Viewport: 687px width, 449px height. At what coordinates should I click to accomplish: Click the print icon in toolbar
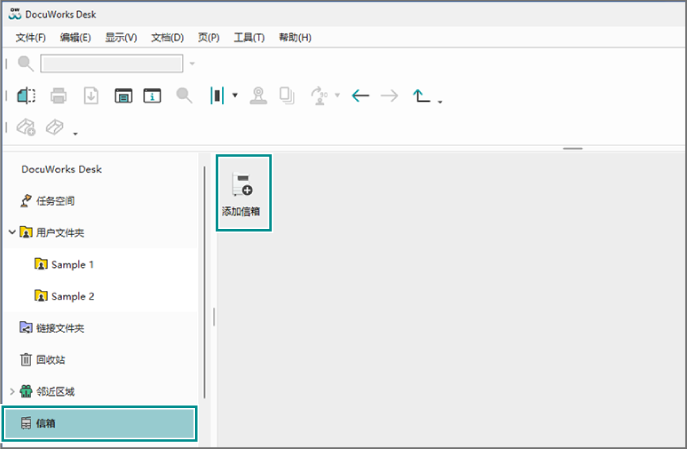59,96
